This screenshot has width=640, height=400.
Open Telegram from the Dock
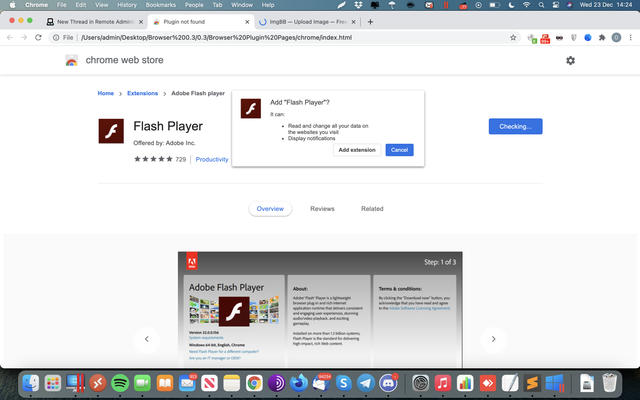366,383
